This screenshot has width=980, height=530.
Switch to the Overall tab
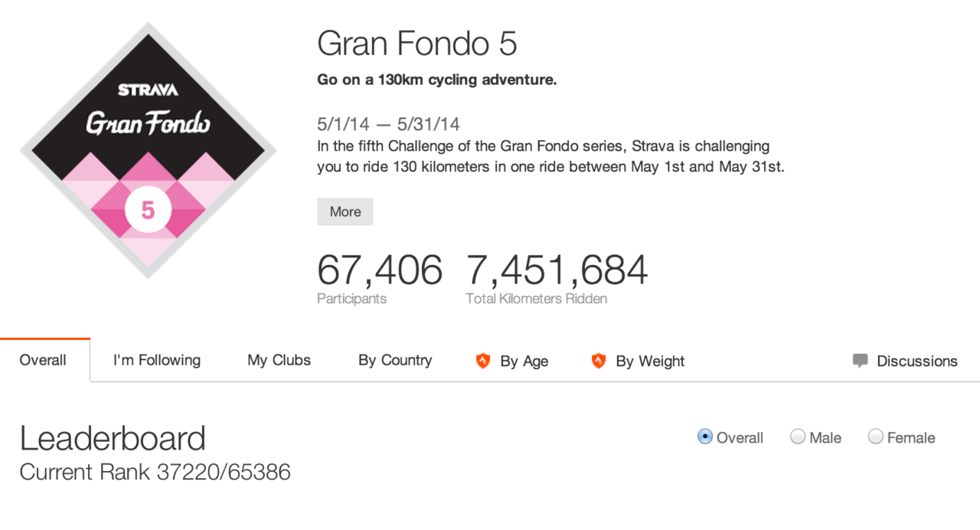(43, 360)
